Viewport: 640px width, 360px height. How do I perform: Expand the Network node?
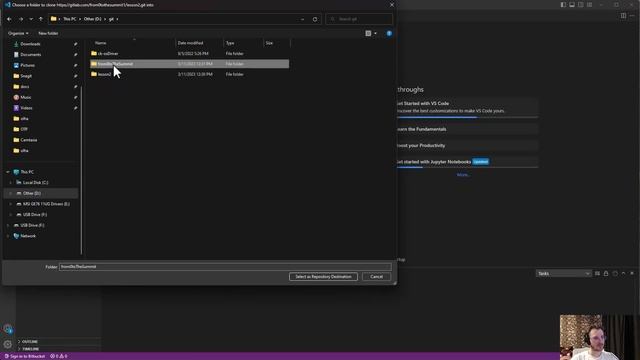click(8, 236)
